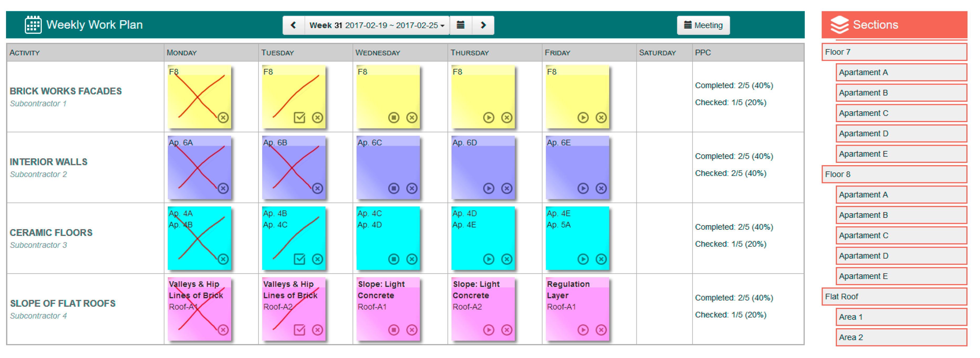This screenshot has width=980, height=358.
Task: Expand the Floor 7 section
Action: coord(894,52)
